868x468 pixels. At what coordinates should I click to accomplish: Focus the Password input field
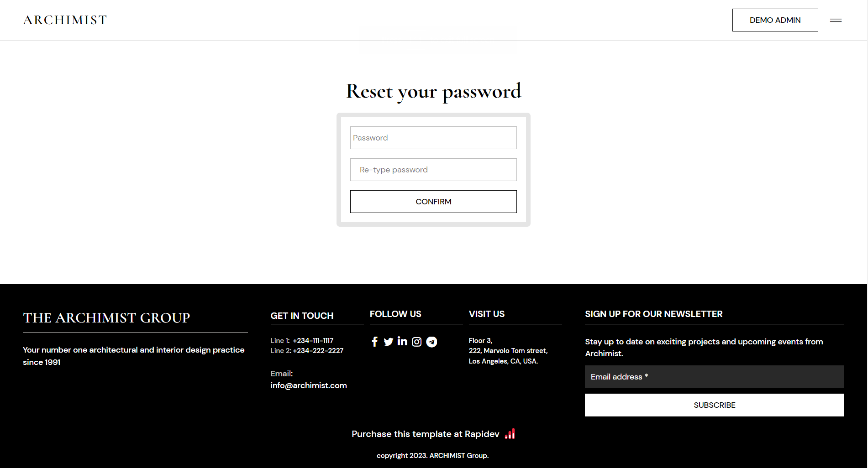(x=433, y=138)
